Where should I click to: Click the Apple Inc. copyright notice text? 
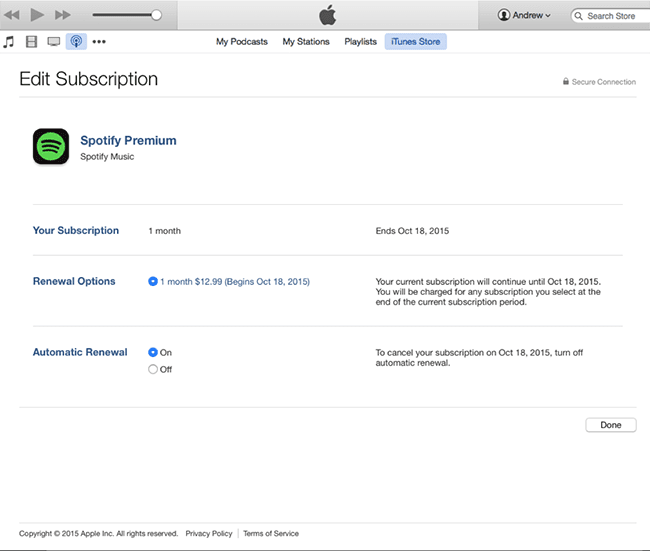pos(98,534)
